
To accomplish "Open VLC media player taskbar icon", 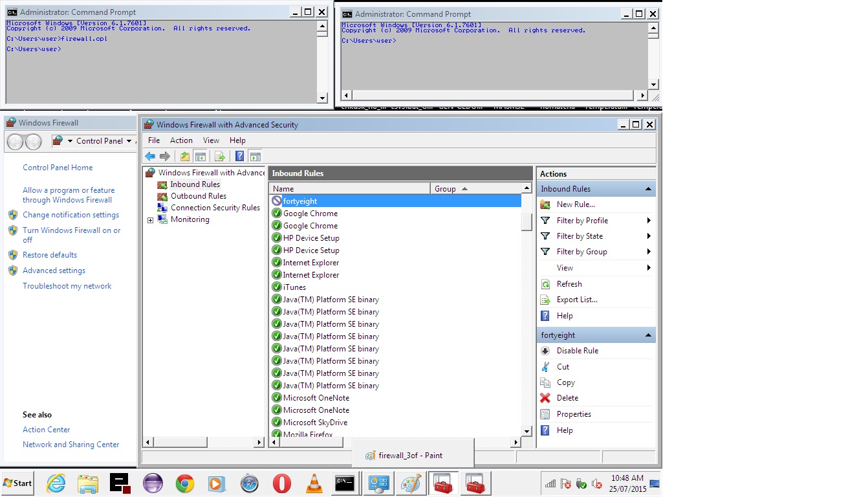I will [314, 483].
